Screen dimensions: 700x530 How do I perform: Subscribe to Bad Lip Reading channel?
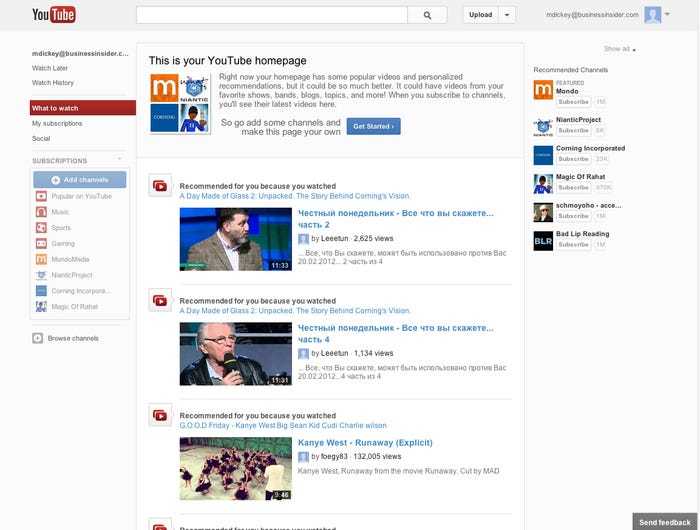coord(574,245)
